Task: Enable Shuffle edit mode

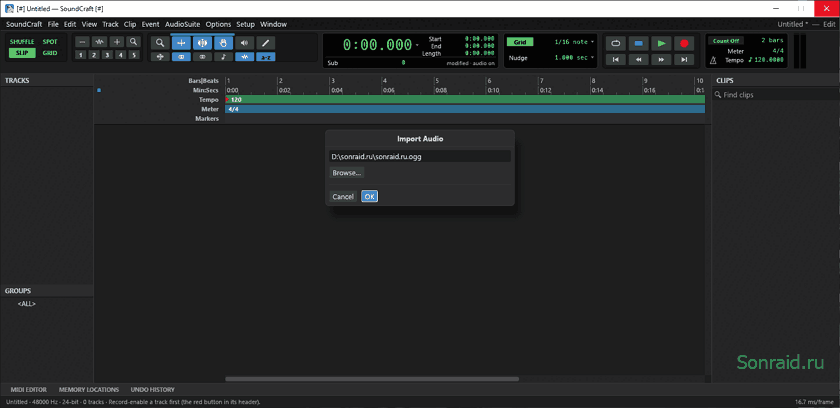Action: click(x=22, y=42)
